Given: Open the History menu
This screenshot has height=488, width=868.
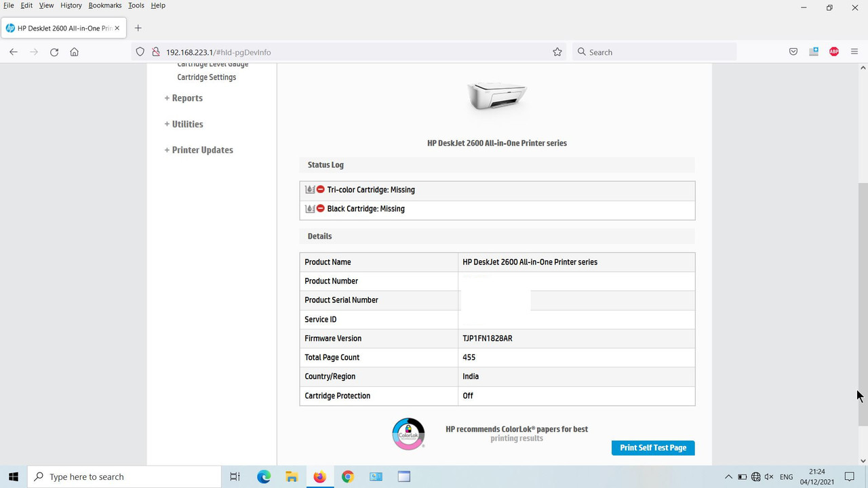Looking at the screenshot, I should (x=71, y=5).
